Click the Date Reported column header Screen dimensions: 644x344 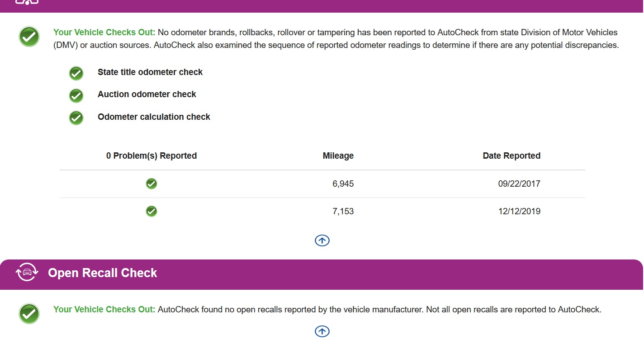pos(511,156)
